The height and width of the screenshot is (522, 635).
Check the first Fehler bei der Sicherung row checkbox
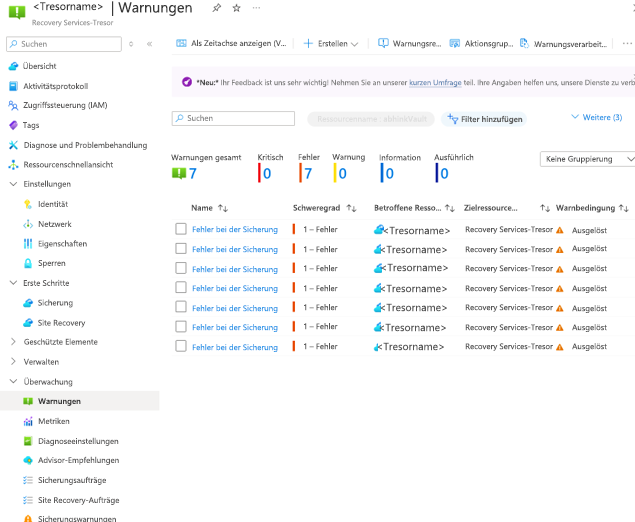coord(181,229)
